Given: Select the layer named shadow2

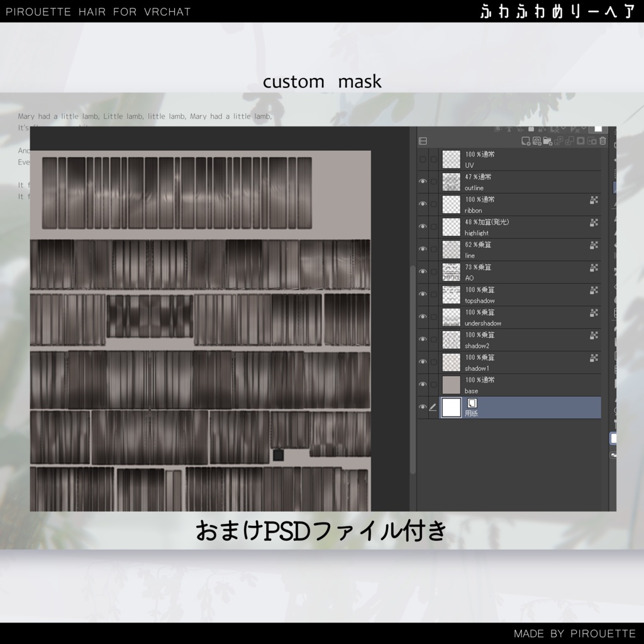Looking at the screenshot, I should click(520, 340).
